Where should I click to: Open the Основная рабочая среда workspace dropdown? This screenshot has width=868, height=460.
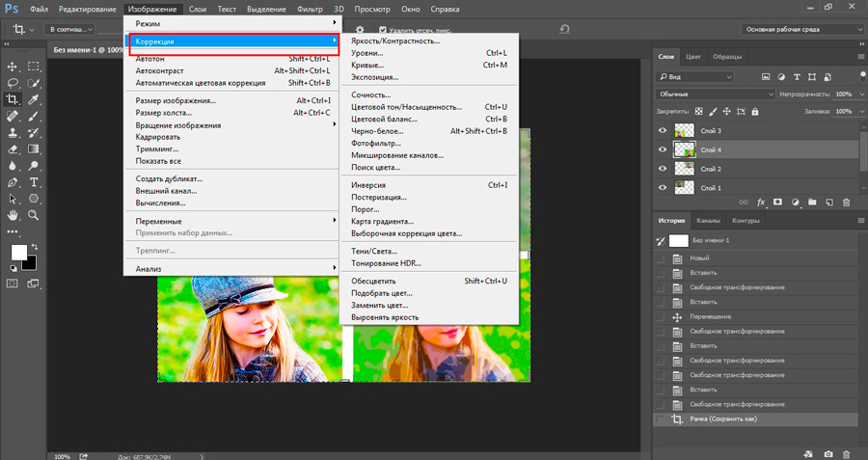802,29
